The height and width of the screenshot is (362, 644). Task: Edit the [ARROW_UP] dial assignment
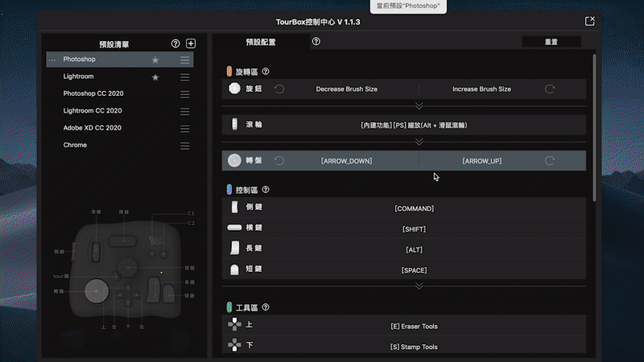coord(481,161)
